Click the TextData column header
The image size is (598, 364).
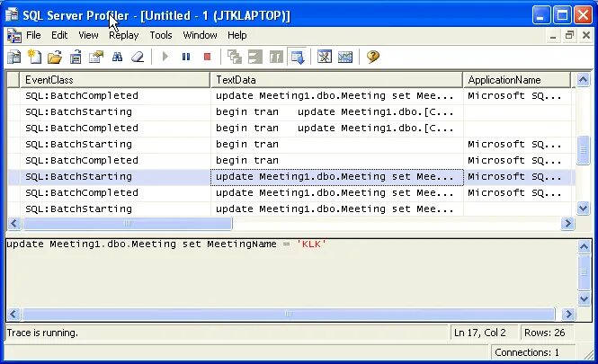point(336,80)
